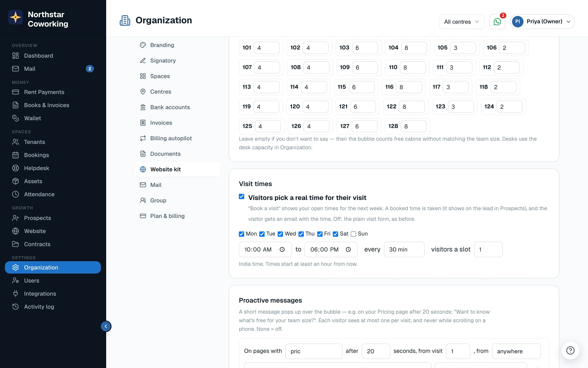Go to Plan & billing tab
This screenshot has width=588, height=368.
(178, 216)
